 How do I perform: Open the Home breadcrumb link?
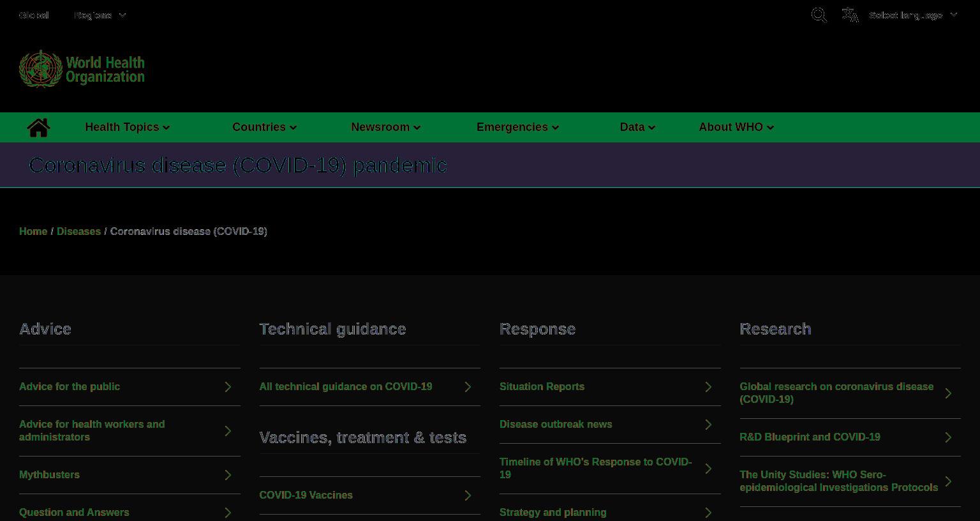pyautogui.click(x=33, y=231)
